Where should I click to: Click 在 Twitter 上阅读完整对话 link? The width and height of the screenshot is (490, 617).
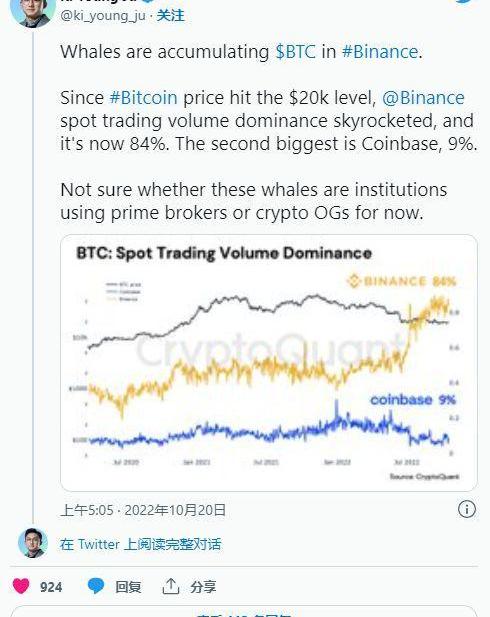point(141,544)
